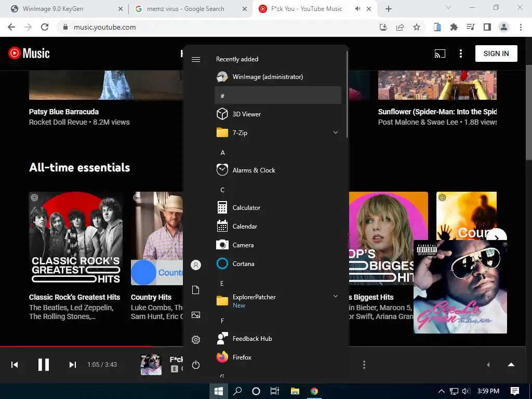Open player bar three-dot options
The width and height of the screenshot is (532, 399).
[364, 365]
